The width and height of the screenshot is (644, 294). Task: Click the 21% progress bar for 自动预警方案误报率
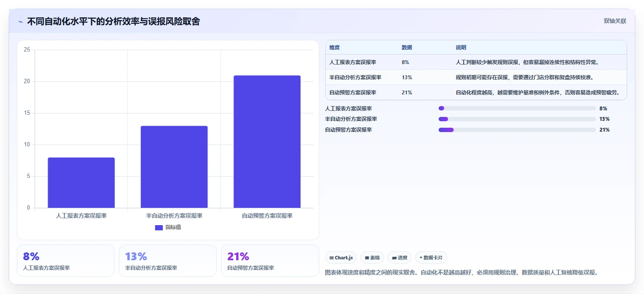point(517,130)
